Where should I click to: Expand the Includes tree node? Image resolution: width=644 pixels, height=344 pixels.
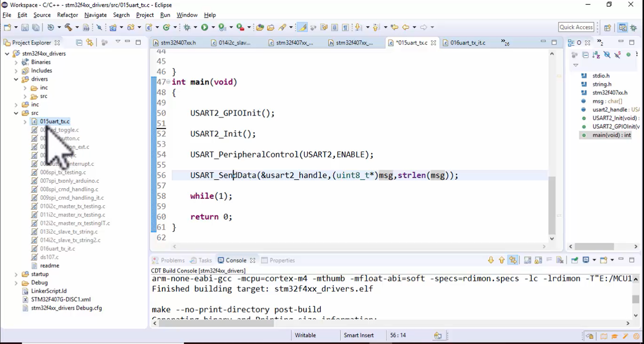pos(16,70)
